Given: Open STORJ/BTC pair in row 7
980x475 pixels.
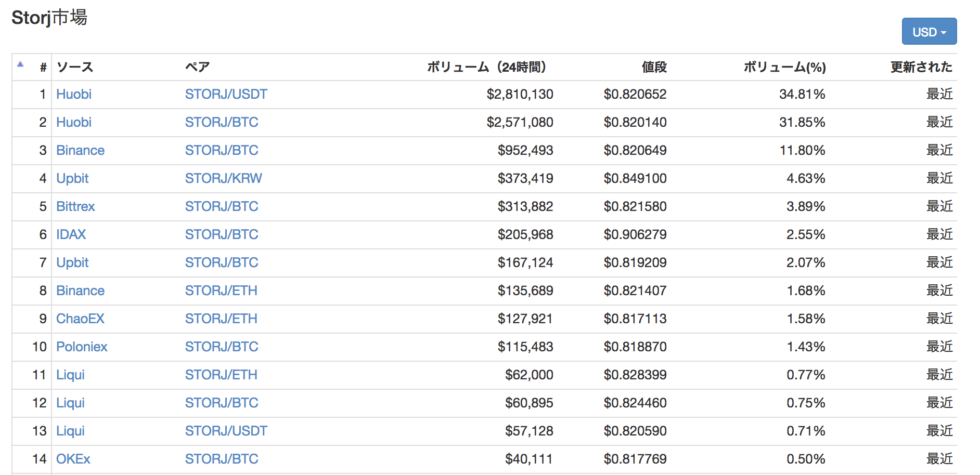Looking at the screenshot, I should click(x=222, y=262).
